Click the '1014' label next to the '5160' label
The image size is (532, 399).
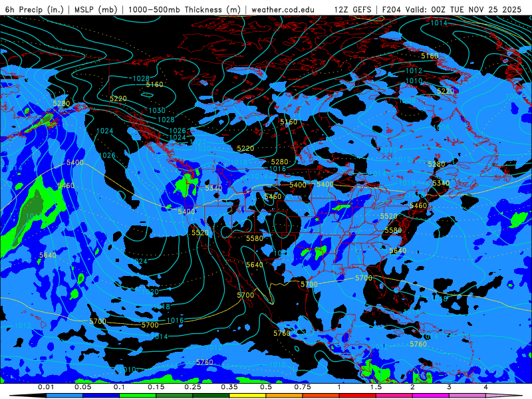pos(439,23)
